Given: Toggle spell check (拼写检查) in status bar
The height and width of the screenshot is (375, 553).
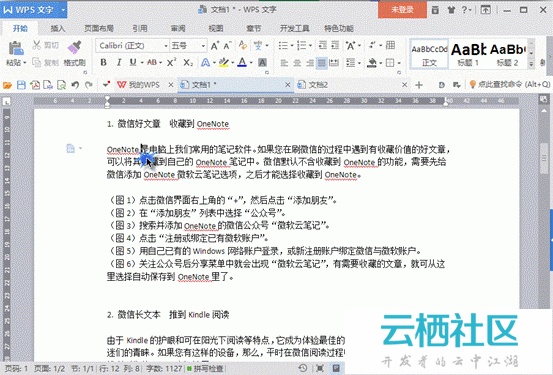Looking at the screenshot, I should coord(205,369).
